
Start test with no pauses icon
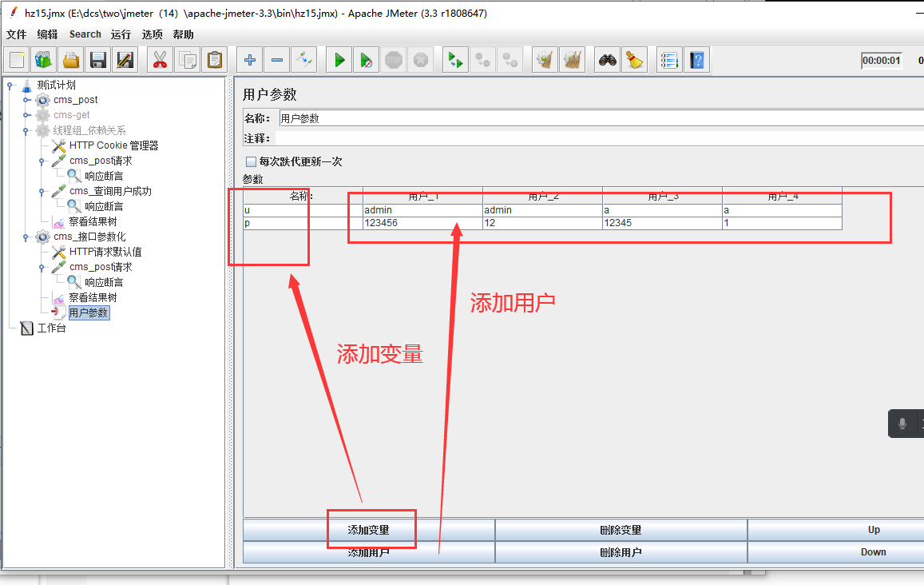click(367, 60)
